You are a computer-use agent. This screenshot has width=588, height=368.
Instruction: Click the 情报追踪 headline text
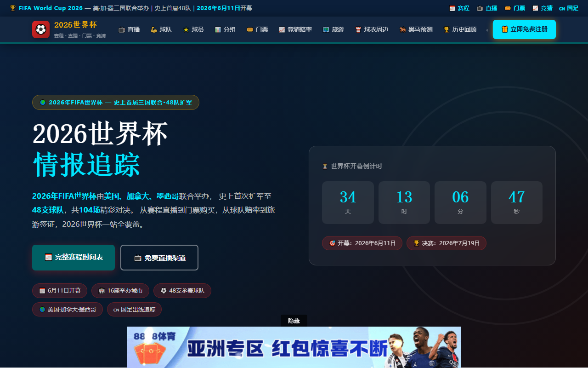[86, 164]
